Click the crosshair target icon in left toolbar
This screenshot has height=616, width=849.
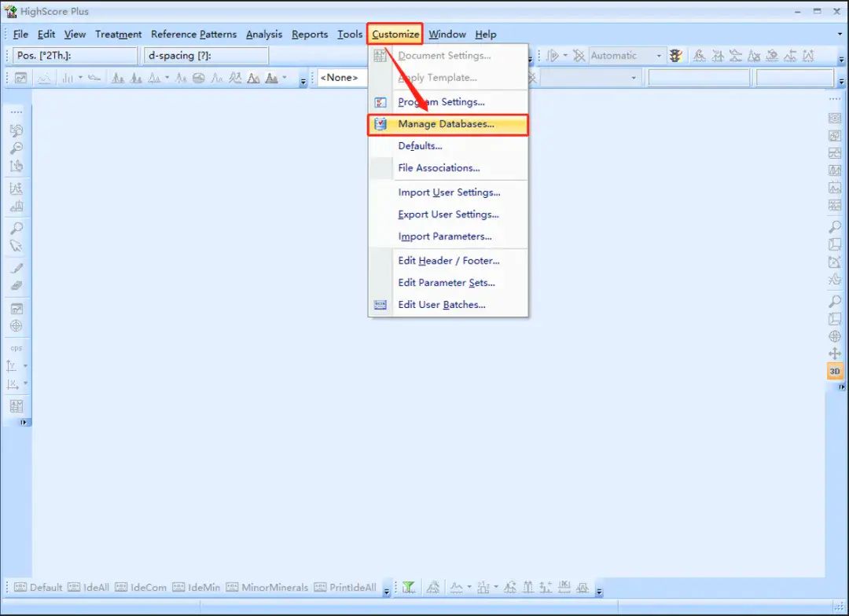(17, 326)
